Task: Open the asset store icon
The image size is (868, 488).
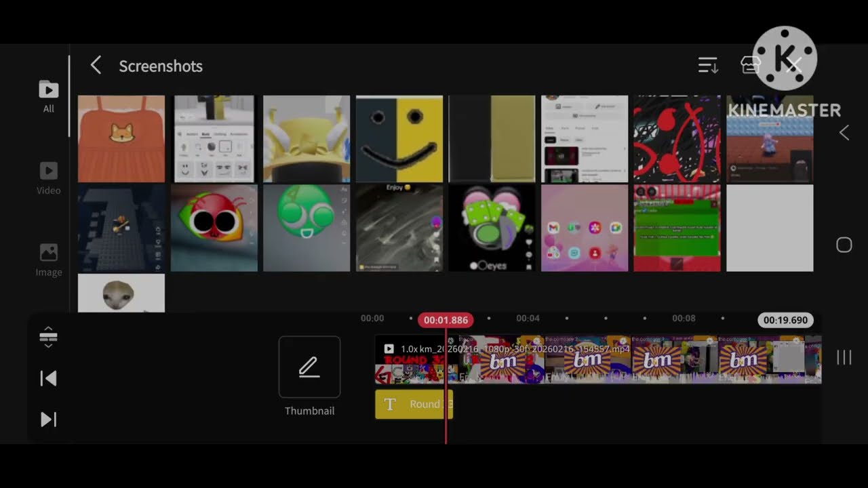Action: [751, 65]
